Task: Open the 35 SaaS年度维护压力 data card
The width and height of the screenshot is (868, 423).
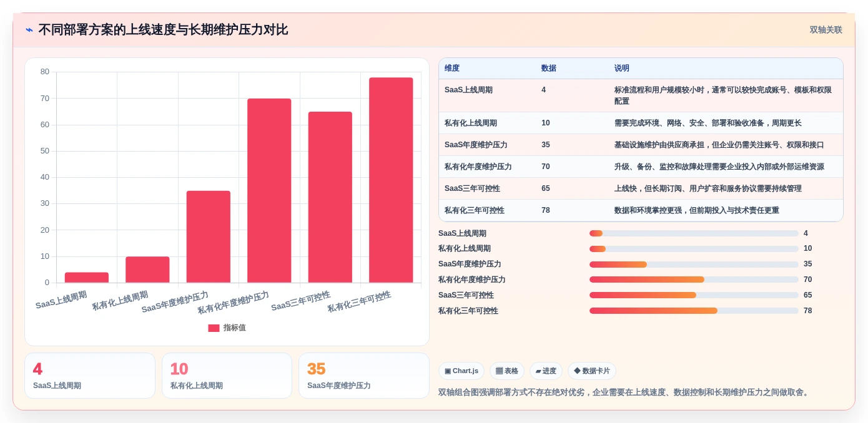Action: 364,376
